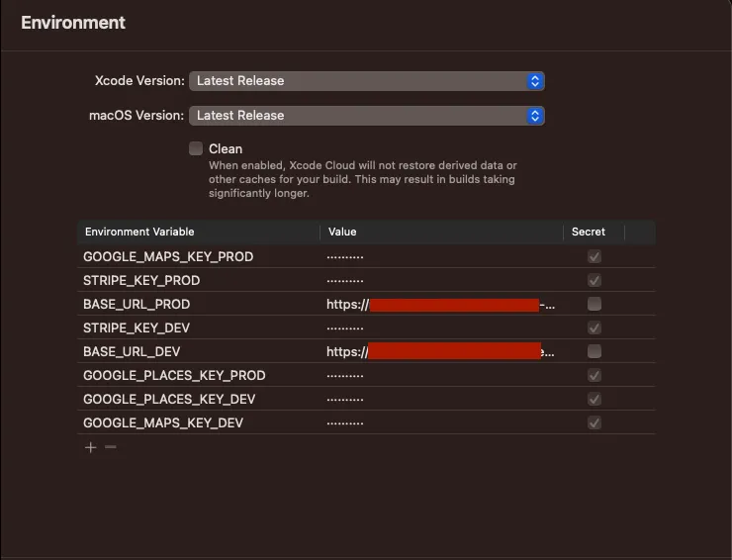Click hidden value of GOOGLE_PLACES_KEY_DEV
The image size is (732, 560).
345,400
